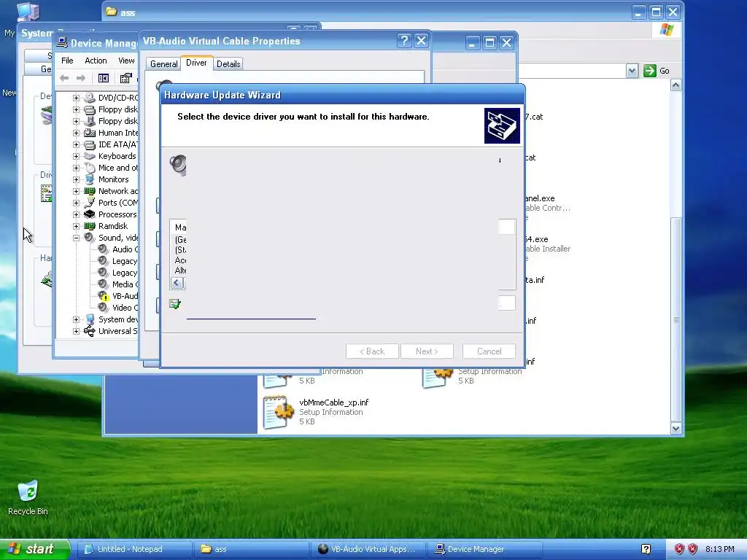
Task: Click the Device Manager Forward arrow
Action: [x=81, y=78]
